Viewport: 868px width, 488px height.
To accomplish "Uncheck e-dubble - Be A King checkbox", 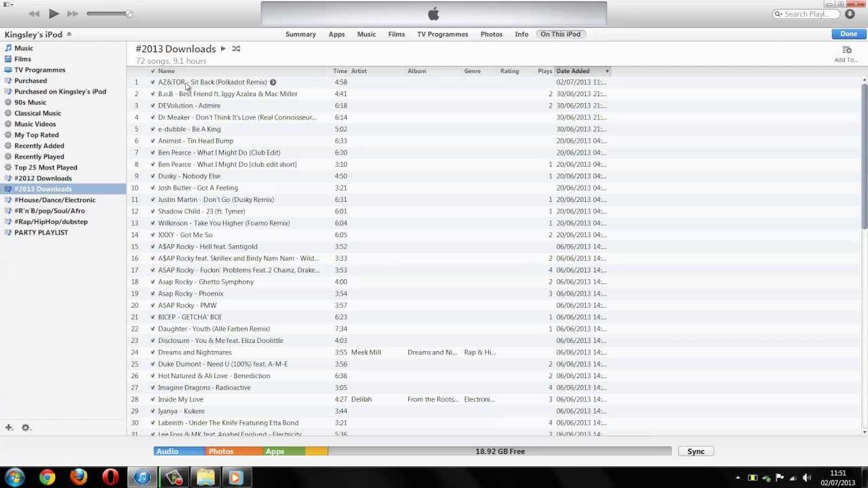I will pos(153,129).
